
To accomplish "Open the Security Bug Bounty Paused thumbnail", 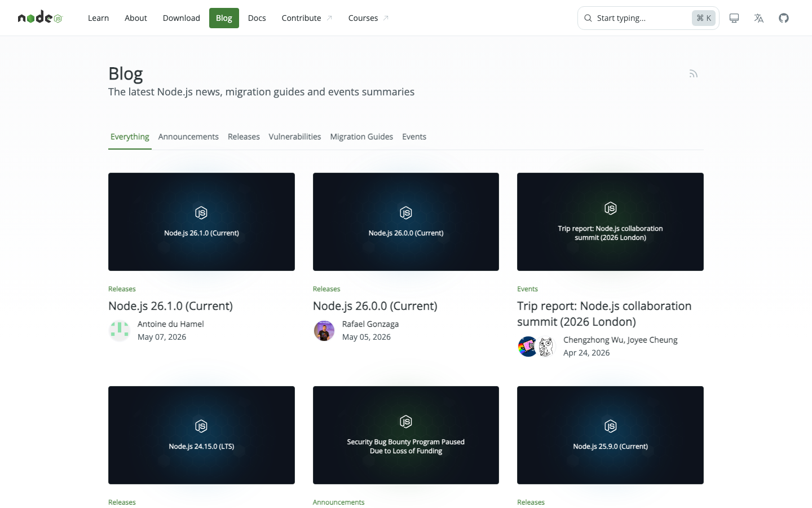I will click(406, 435).
